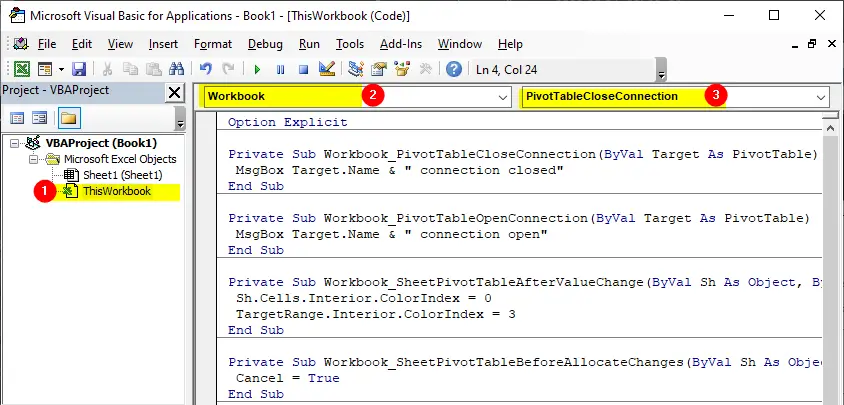Click the system menu icon left of File
The height and width of the screenshot is (405, 844).
coord(22,44)
